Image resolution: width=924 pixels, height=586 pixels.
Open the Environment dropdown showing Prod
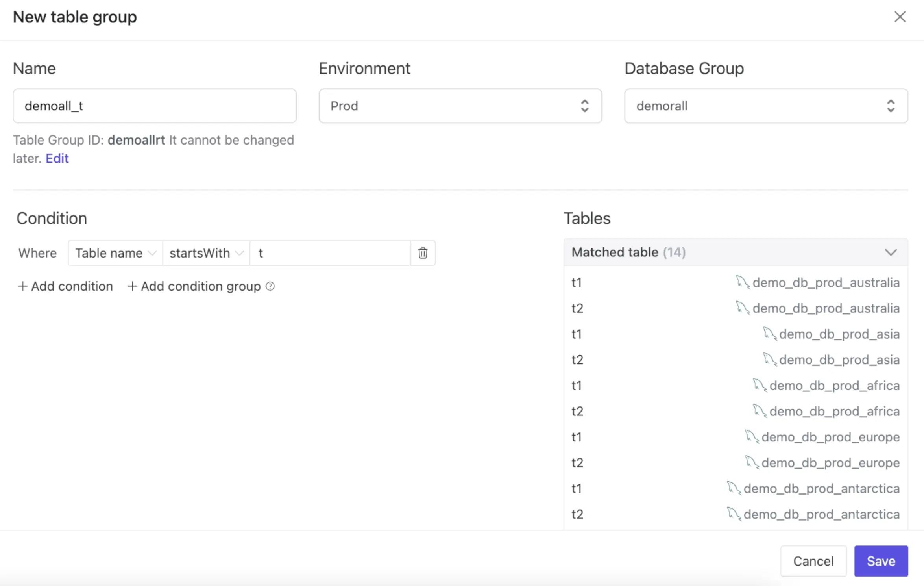coord(460,106)
